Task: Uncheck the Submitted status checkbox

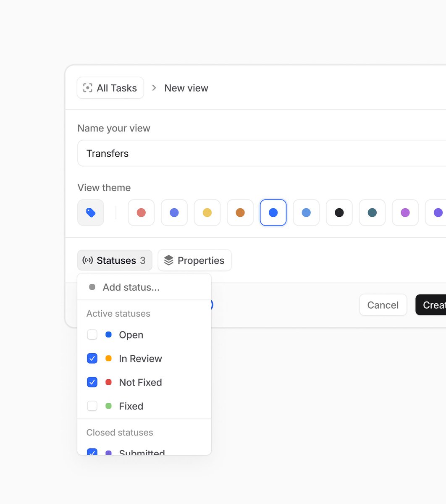Action: 92,452
